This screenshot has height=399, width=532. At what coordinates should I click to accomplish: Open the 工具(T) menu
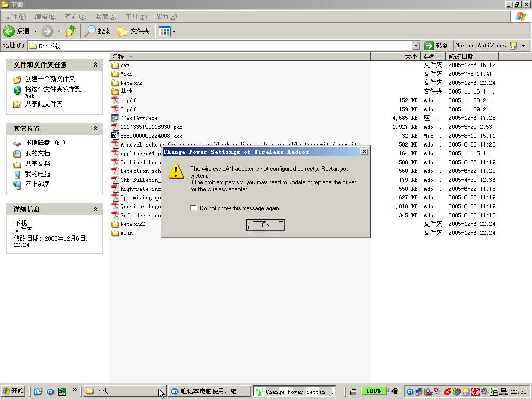coord(136,17)
